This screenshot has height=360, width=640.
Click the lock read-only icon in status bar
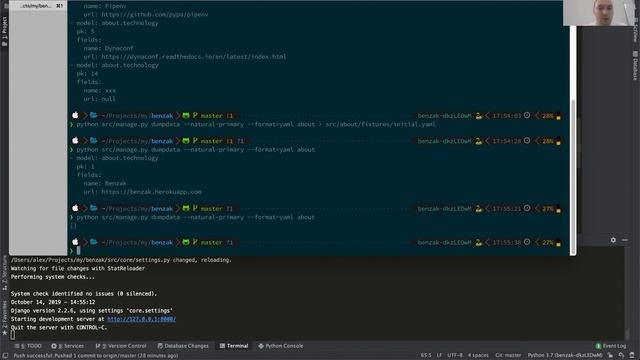[610, 356]
